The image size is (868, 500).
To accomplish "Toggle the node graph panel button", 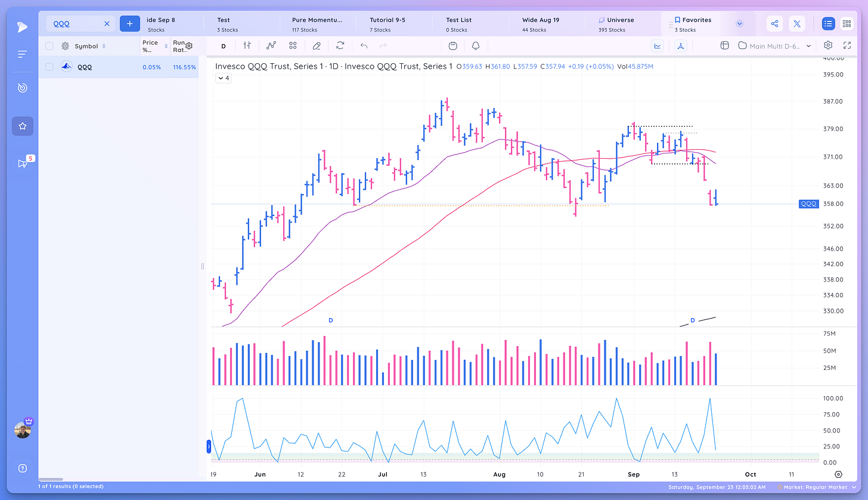I will pyautogui.click(x=681, y=45).
